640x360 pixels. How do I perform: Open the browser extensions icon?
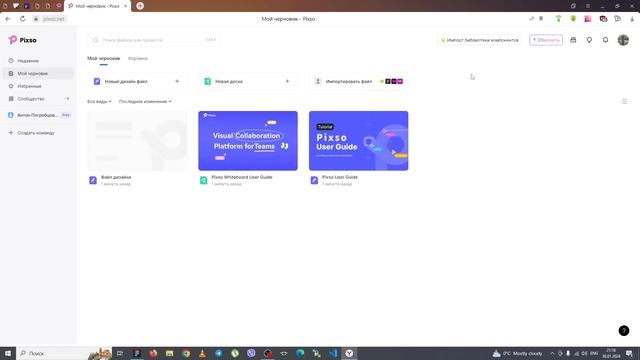(618, 19)
